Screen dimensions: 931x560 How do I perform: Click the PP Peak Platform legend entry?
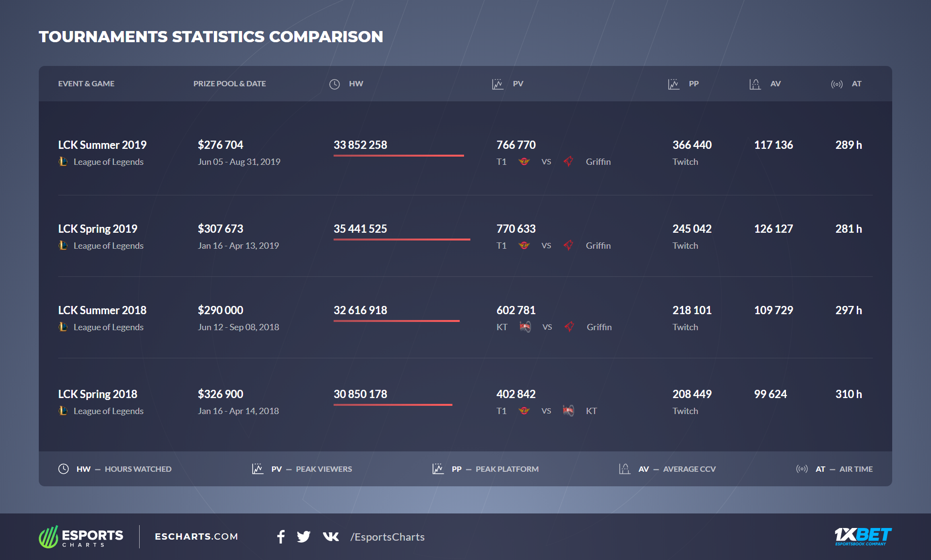485,469
